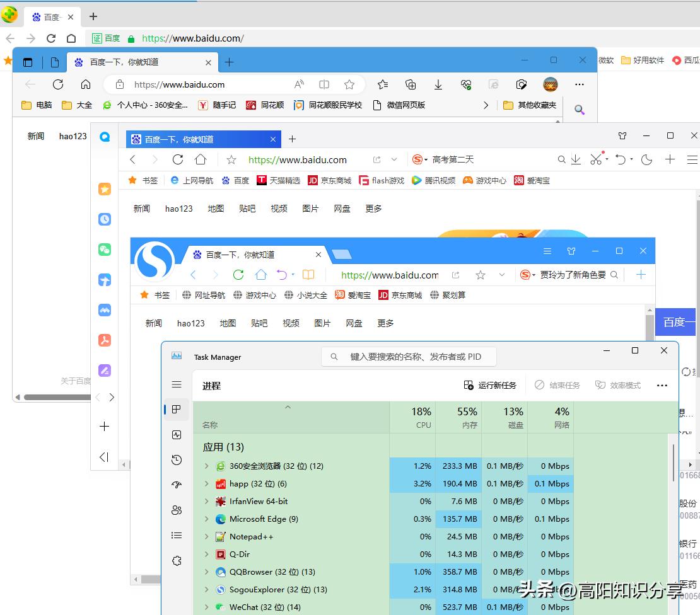The image size is (700, 615).
Task: Click 结束任务 in Task Manager
Action: pyautogui.click(x=557, y=386)
